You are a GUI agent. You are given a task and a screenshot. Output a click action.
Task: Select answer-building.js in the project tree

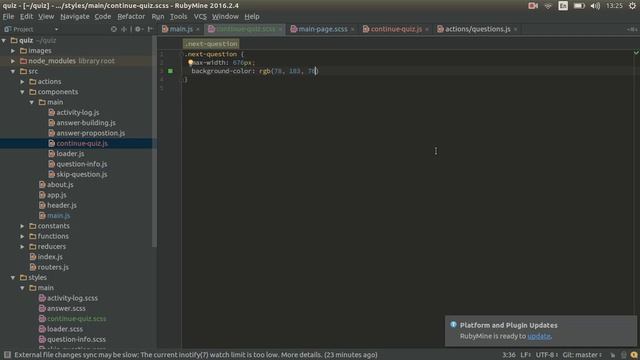(86, 123)
